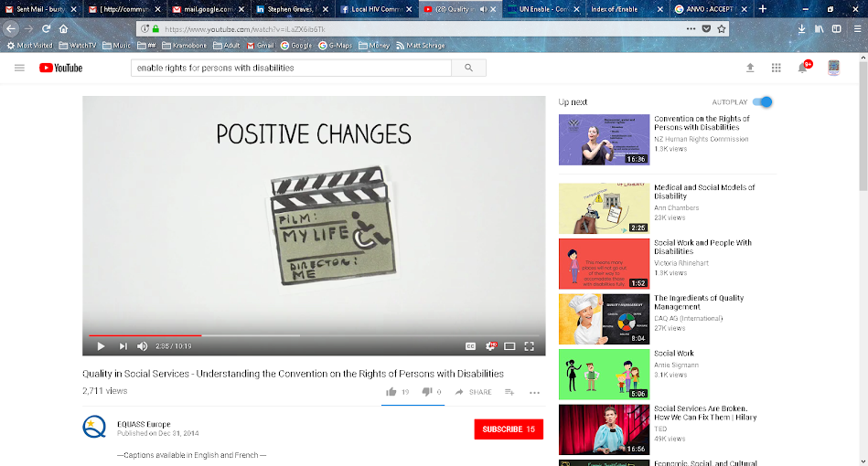Open add to playlist icon
Viewport: 868px width, 466px height.
pyautogui.click(x=509, y=392)
